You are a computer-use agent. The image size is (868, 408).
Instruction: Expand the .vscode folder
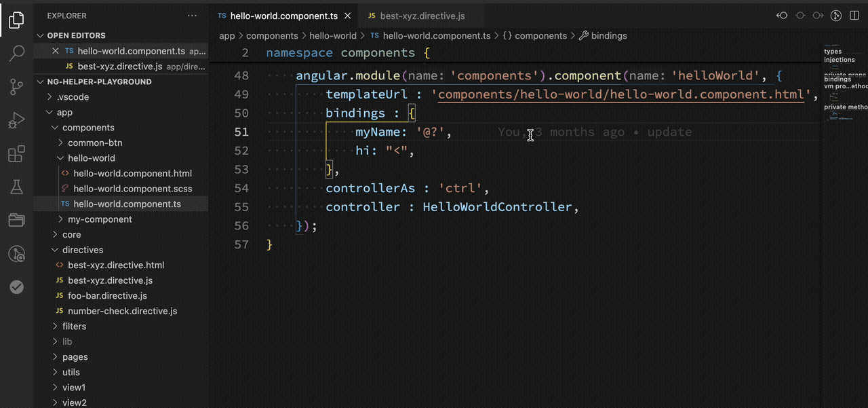click(x=73, y=97)
